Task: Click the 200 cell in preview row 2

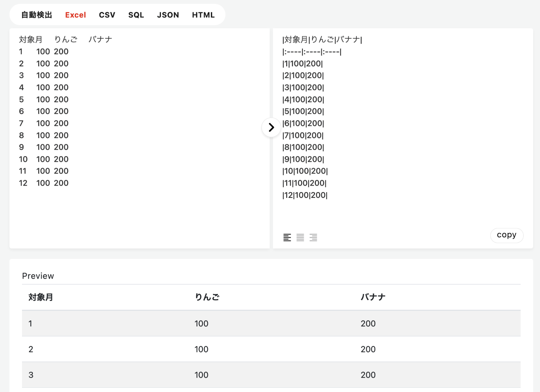Action: pyautogui.click(x=368, y=350)
